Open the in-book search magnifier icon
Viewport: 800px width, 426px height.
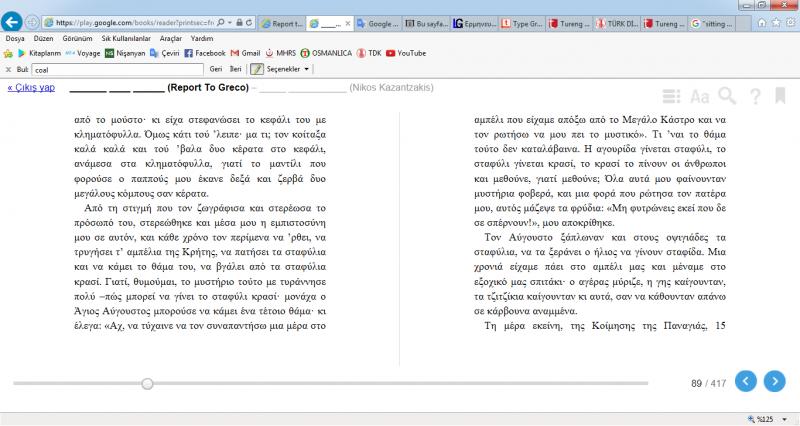point(727,95)
